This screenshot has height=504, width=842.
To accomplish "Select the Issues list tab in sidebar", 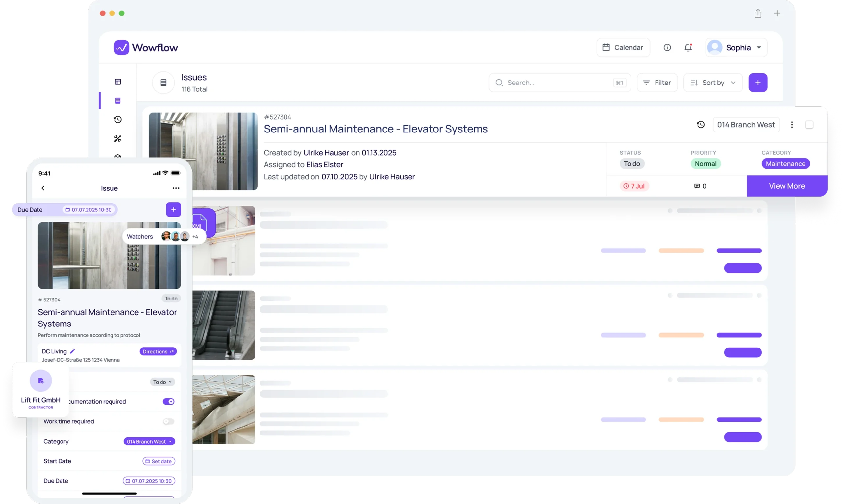I will pos(118,101).
